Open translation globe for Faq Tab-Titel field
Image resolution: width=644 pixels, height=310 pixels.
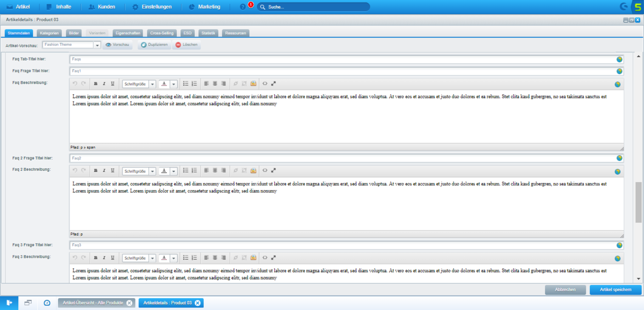tap(619, 59)
